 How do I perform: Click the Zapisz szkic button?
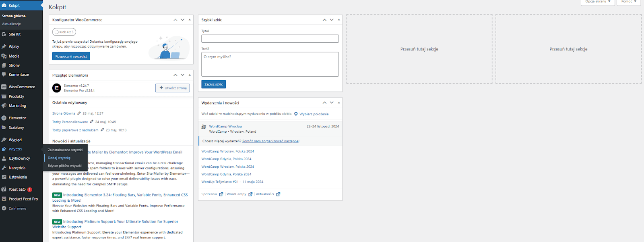[213, 84]
